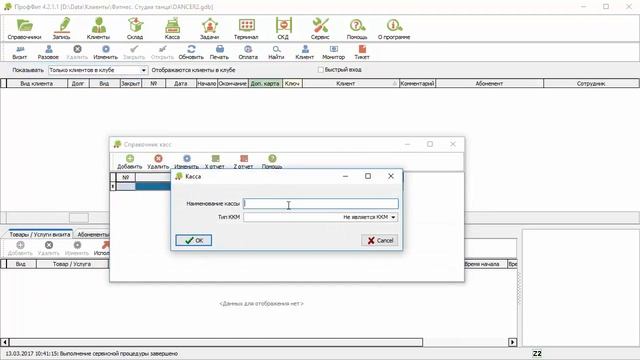Image resolution: width=640 pixels, height=360 pixels.
Task: Click the status bar message text
Action: point(91,353)
